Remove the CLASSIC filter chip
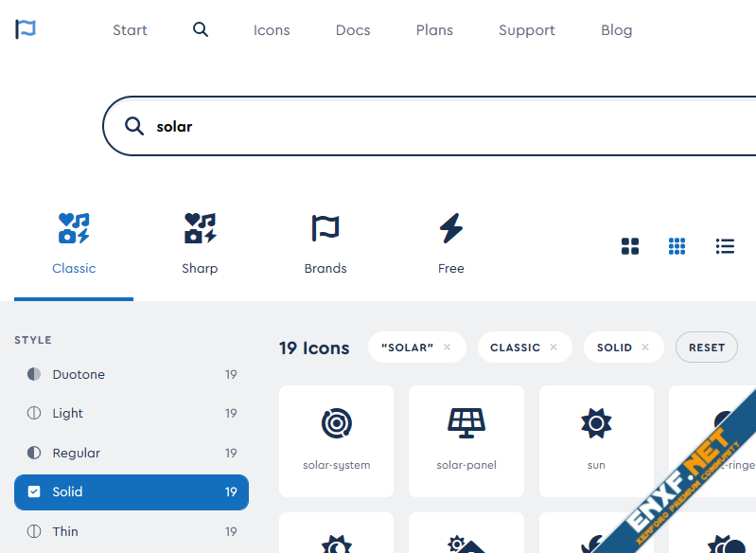The height and width of the screenshot is (553, 756). (x=554, y=348)
